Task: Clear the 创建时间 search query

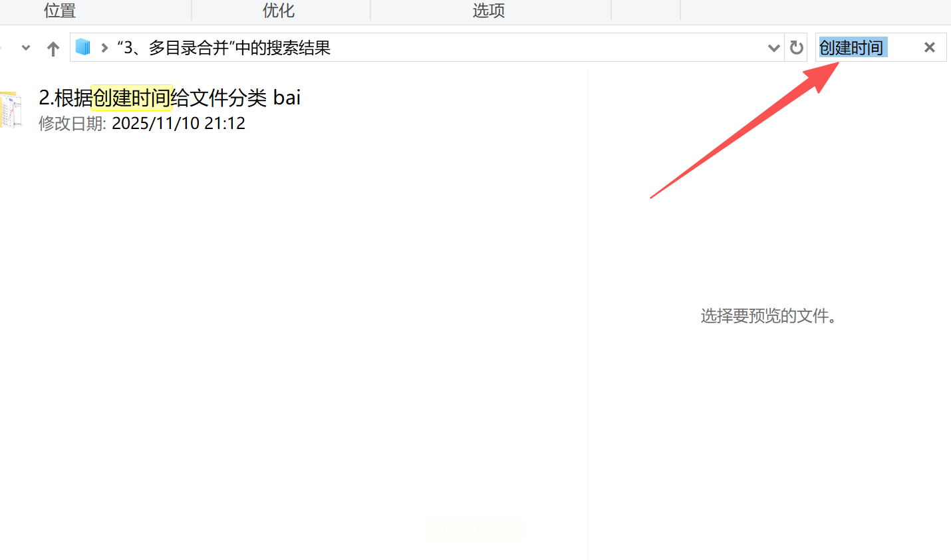Action: (x=930, y=47)
